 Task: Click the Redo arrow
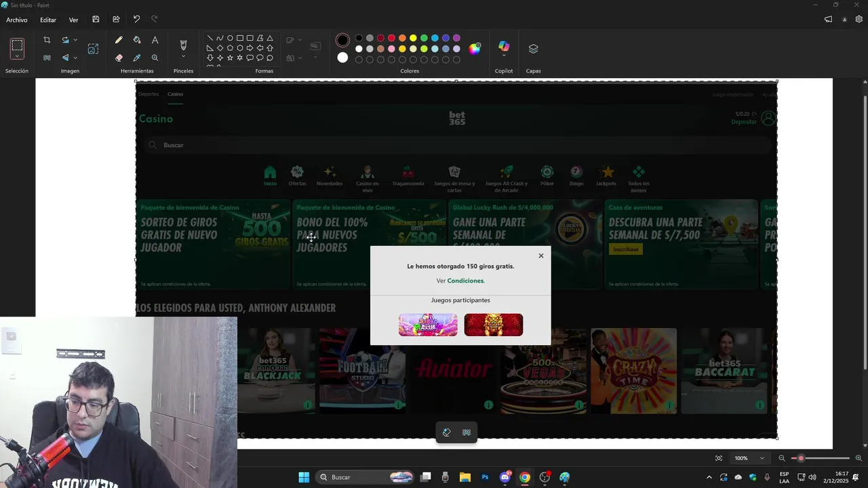click(x=154, y=20)
